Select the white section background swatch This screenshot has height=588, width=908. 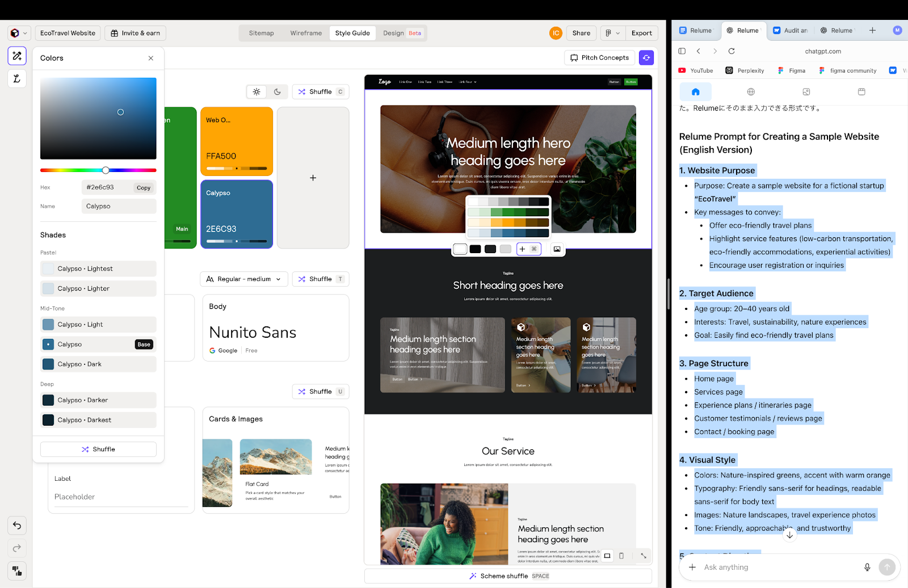tap(460, 249)
